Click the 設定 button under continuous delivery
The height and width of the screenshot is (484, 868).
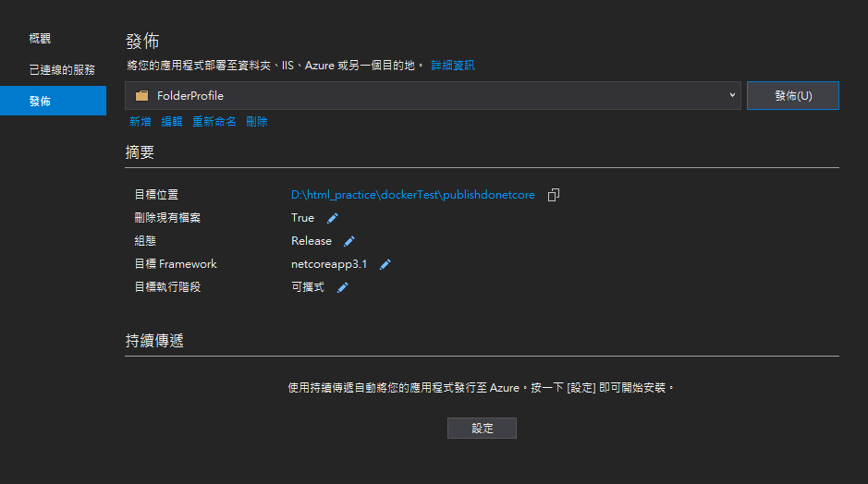tap(482, 429)
